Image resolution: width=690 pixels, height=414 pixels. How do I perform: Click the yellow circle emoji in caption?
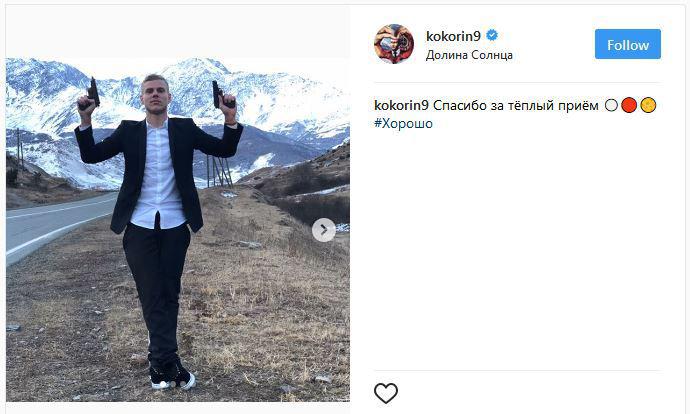[x=648, y=106]
